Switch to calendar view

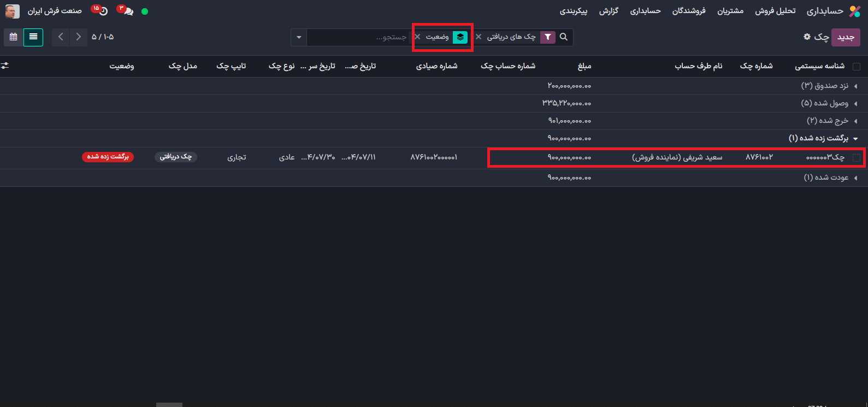pyautogui.click(x=14, y=37)
